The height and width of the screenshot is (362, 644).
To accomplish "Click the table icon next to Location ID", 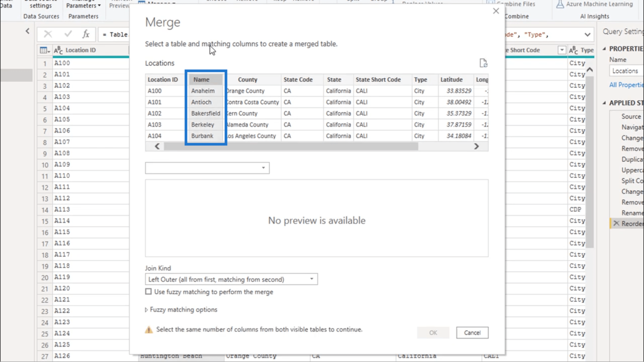I will 44,50.
